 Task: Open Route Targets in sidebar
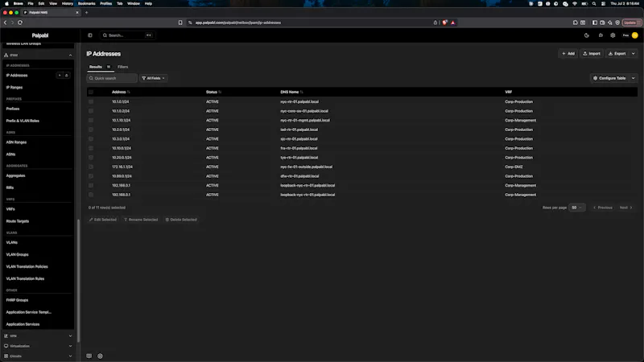tap(17, 221)
